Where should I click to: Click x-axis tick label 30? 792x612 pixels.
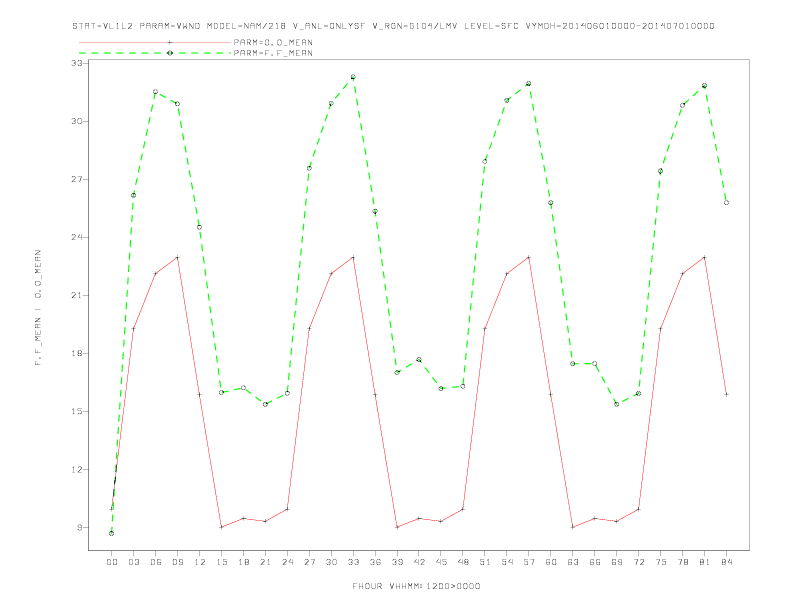click(331, 562)
